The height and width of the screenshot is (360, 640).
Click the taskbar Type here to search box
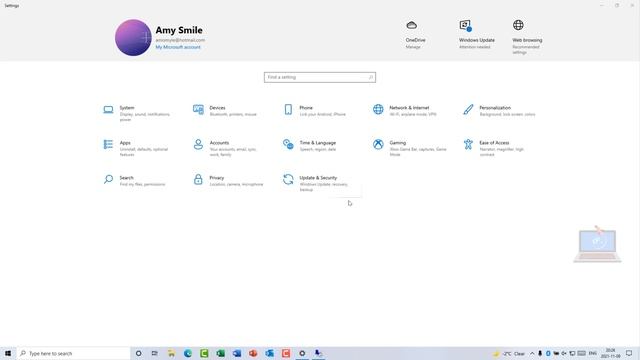tap(73, 353)
